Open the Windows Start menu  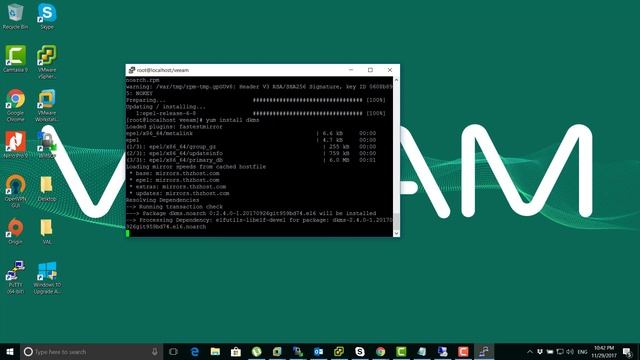click(10, 351)
